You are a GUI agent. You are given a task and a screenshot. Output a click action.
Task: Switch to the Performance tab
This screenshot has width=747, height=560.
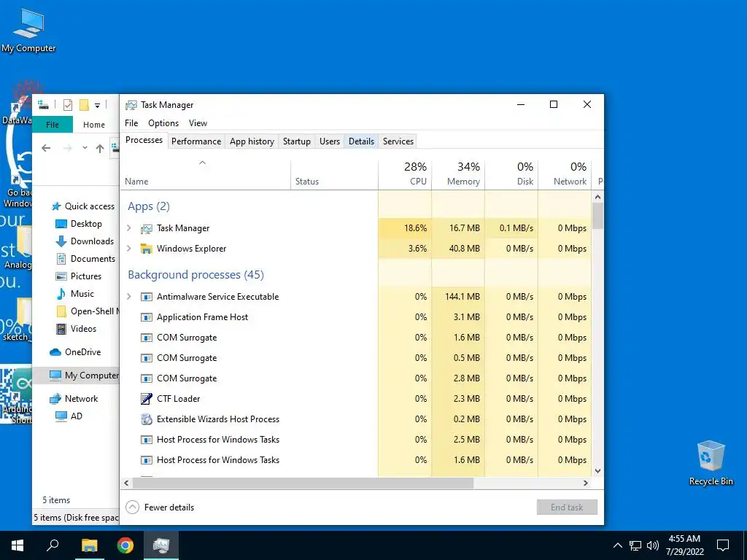tap(196, 141)
